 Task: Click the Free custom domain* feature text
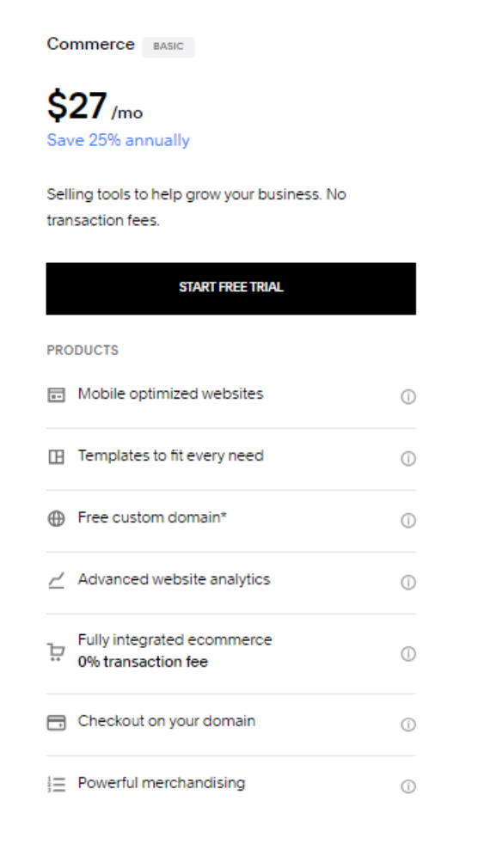152,517
